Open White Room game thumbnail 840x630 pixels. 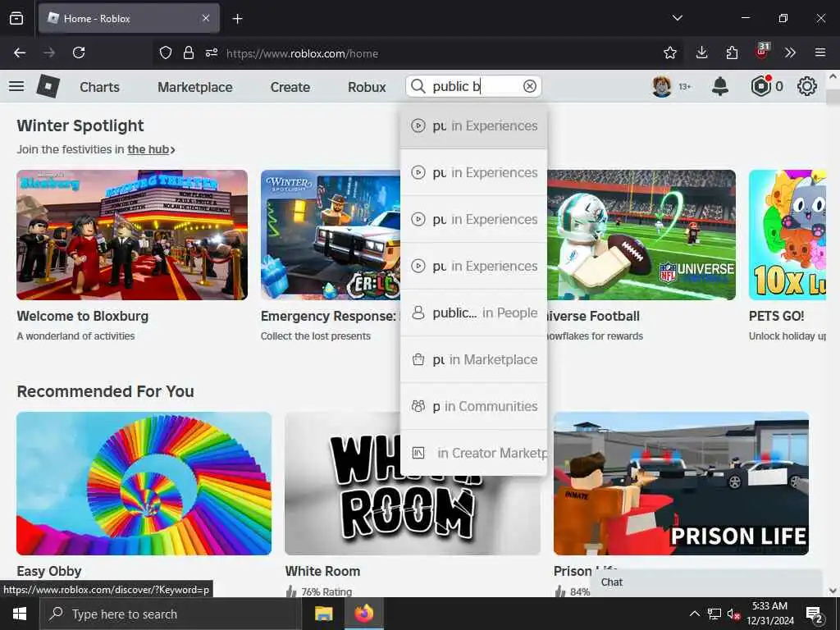(413, 483)
